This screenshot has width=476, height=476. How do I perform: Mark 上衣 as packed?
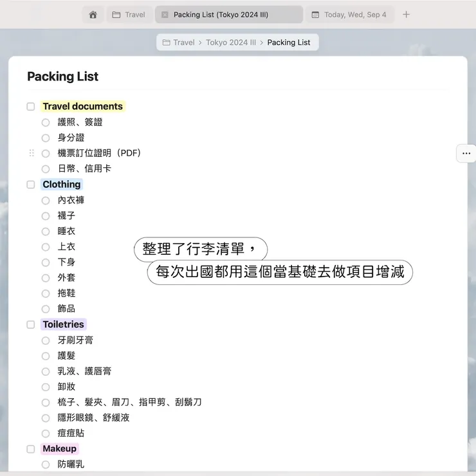point(46,247)
